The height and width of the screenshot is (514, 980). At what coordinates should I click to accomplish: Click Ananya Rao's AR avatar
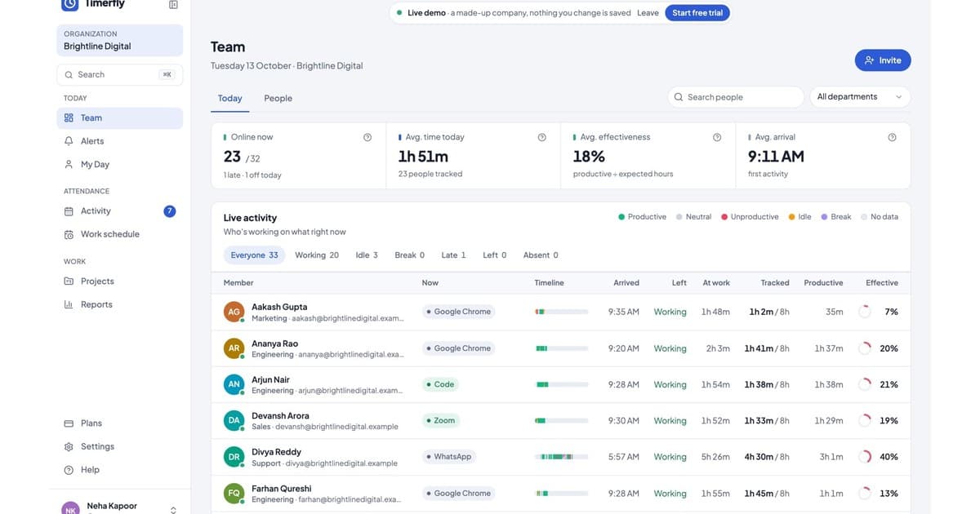(234, 348)
